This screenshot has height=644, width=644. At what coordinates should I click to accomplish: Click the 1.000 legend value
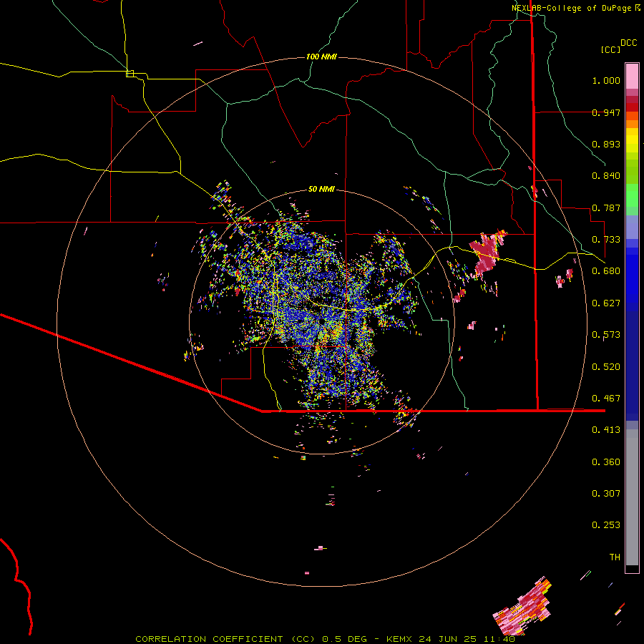coord(606,80)
